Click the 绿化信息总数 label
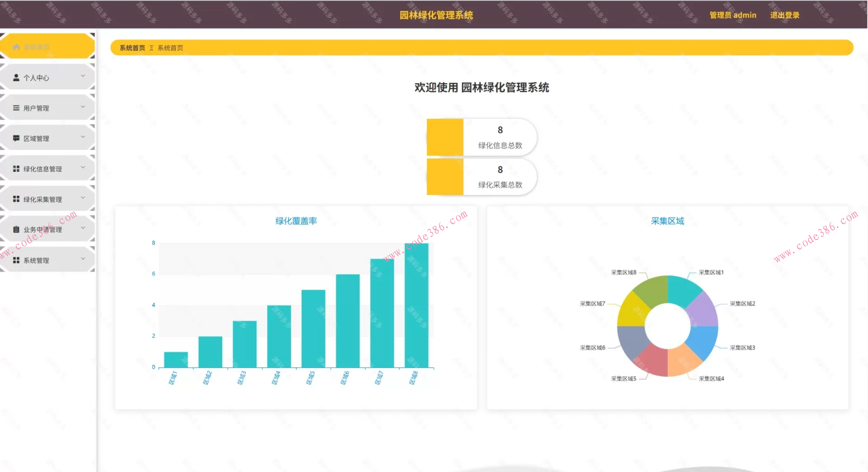Image resolution: width=868 pixels, height=472 pixels. [500, 146]
